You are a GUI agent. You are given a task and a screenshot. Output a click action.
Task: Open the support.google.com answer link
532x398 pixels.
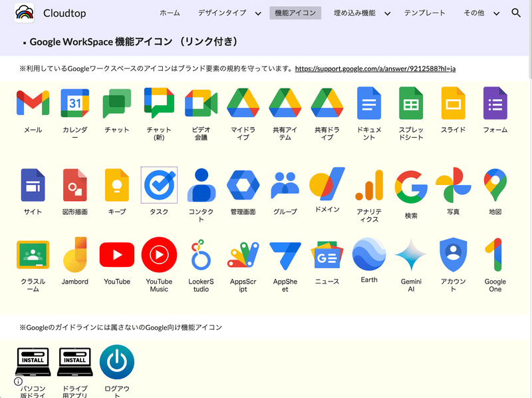[375, 69]
